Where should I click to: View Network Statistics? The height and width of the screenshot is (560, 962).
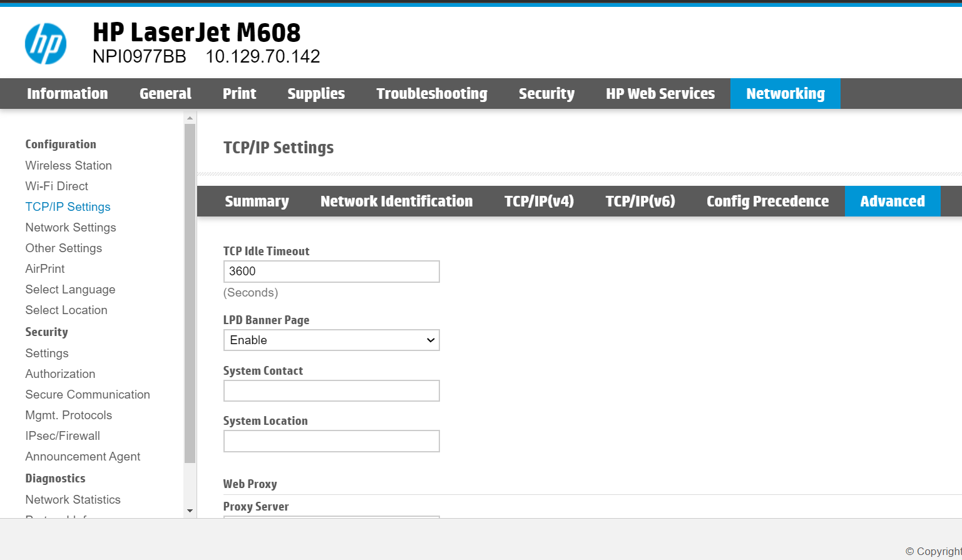click(73, 499)
